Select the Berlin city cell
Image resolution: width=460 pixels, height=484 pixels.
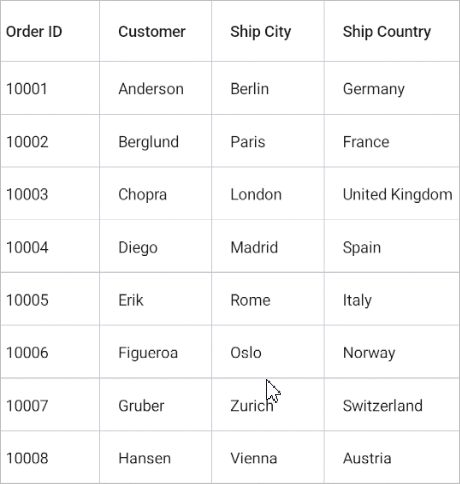click(x=268, y=88)
